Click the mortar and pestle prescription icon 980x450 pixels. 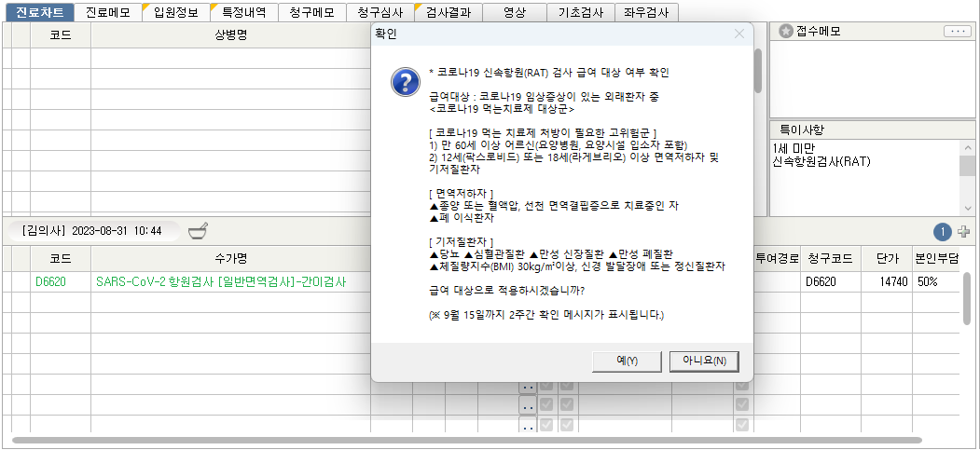(x=198, y=230)
